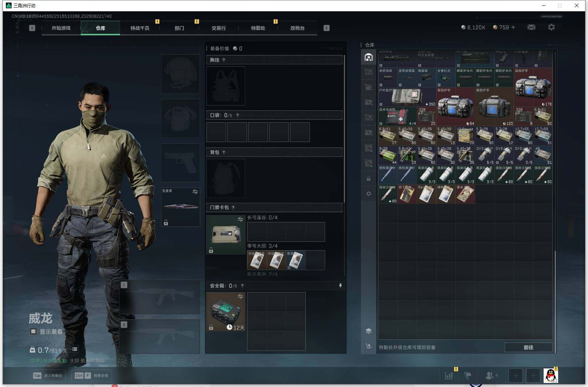This screenshot has height=387, width=588.
Task: Open the mail inbox envelope icon
Action: pos(531,27)
